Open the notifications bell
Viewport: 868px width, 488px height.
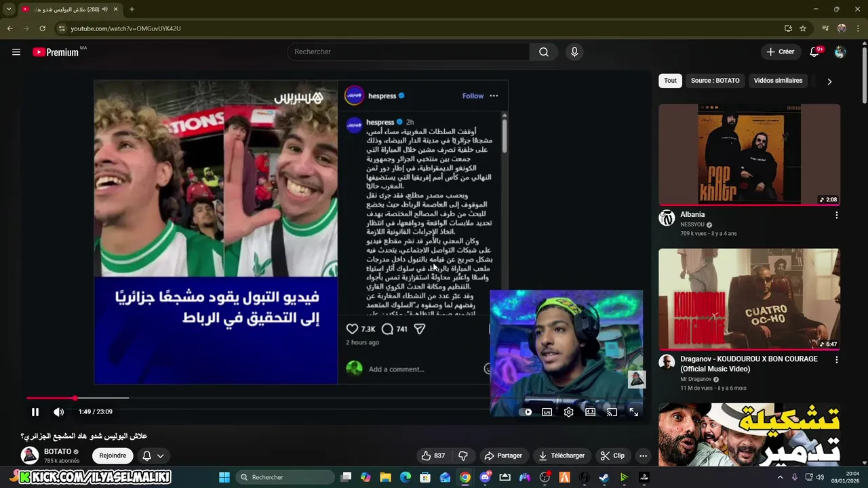point(816,52)
